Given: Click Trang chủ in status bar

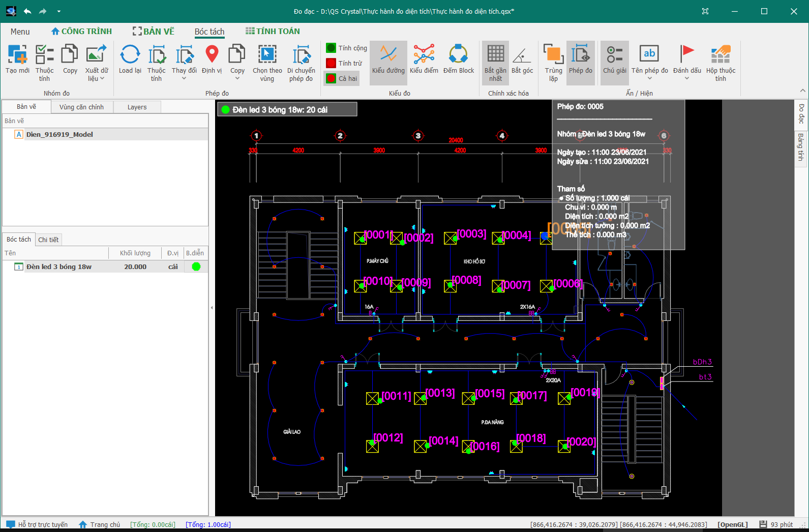Looking at the screenshot, I should click(x=100, y=524).
